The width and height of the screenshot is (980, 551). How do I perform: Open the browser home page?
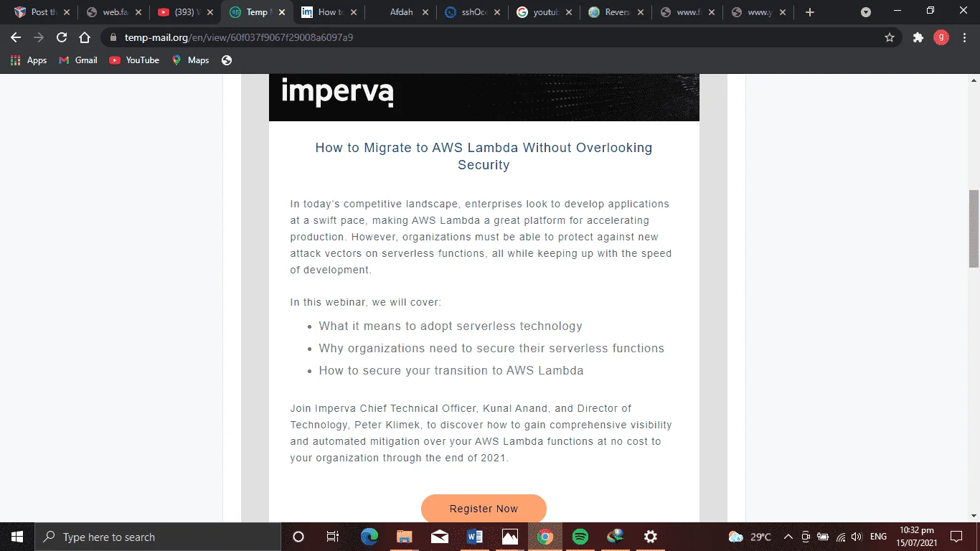point(85,37)
